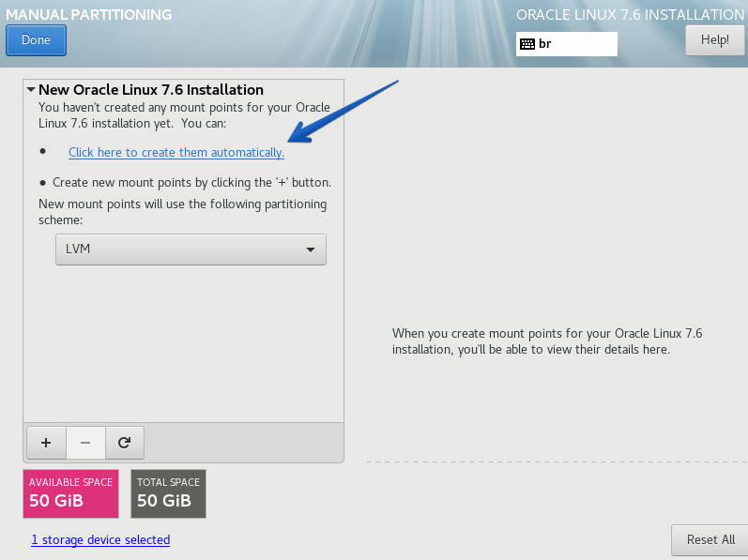Click the arrow on the LVM combo box
Screen dimensions: 748x560
click(310, 250)
